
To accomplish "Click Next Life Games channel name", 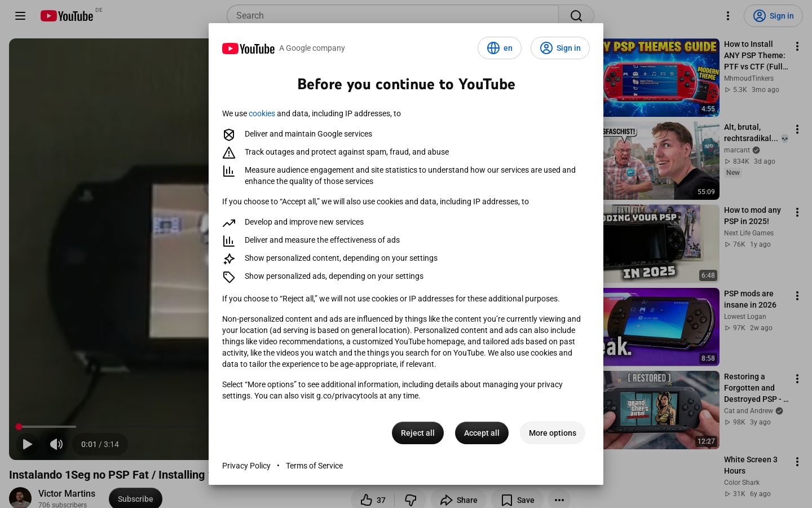I will click(x=749, y=233).
